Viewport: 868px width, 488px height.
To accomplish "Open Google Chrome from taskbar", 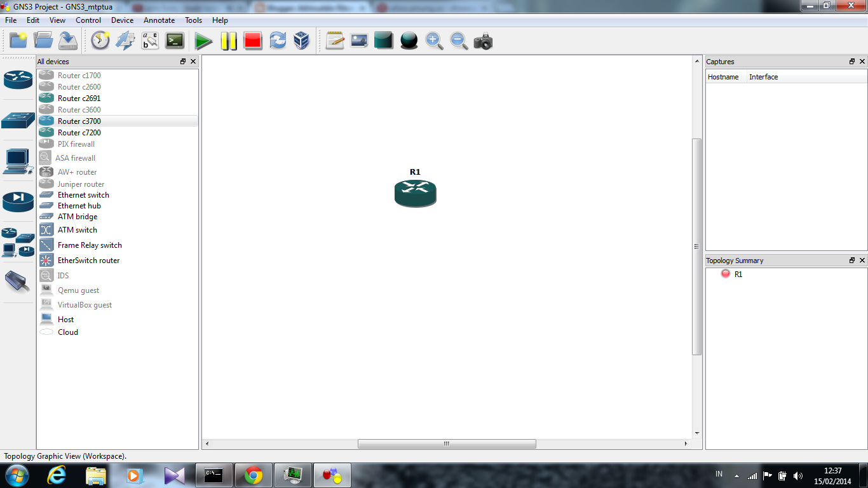I will pos(254,475).
